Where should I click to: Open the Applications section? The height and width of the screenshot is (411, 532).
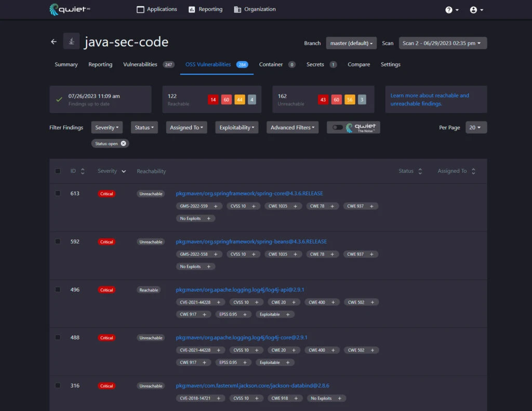(x=157, y=9)
